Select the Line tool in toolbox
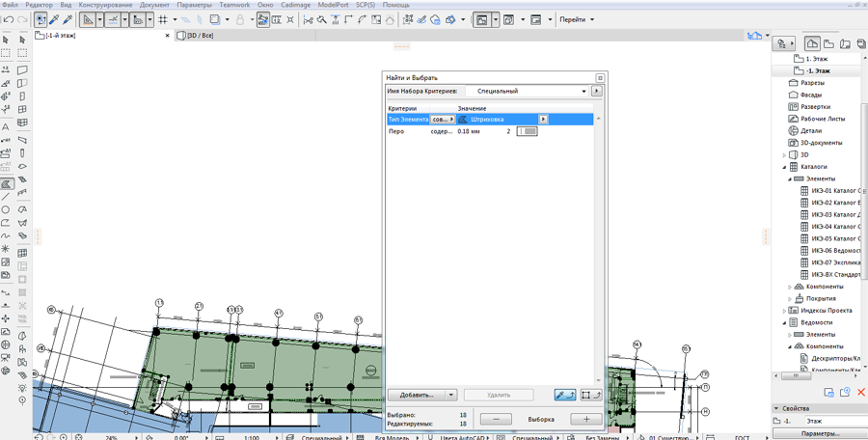The image size is (868, 440). [x=6, y=197]
